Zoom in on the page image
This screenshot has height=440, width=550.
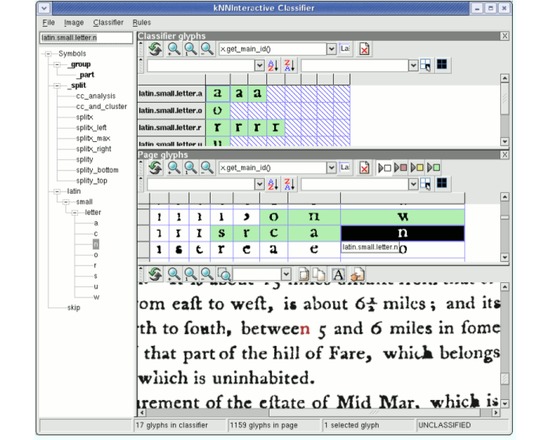(x=174, y=274)
